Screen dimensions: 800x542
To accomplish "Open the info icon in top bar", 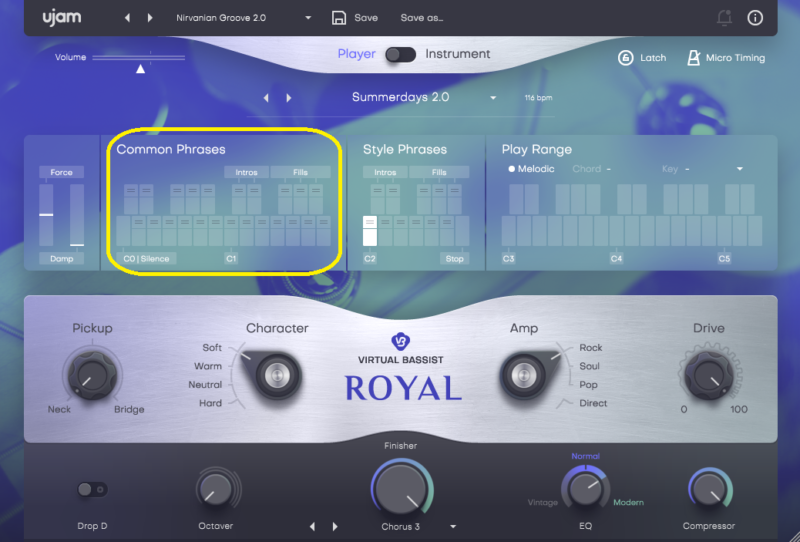I will point(755,18).
